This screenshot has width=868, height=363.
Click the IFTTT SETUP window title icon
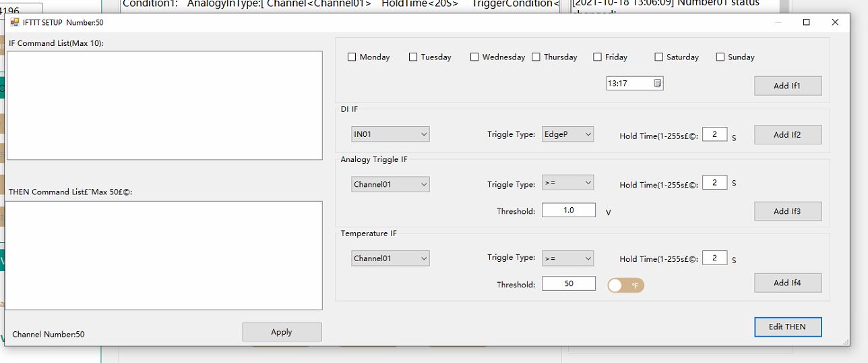click(x=15, y=22)
